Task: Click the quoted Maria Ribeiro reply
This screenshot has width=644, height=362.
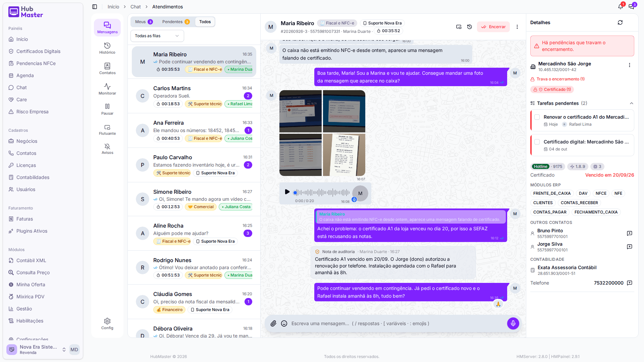Action: pyautogui.click(x=411, y=217)
